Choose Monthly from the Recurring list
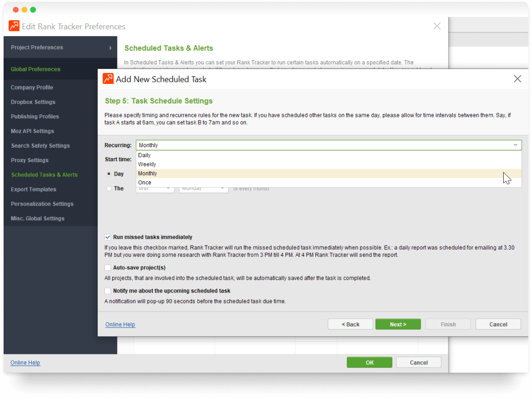532x399 pixels. click(x=328, y=174)
